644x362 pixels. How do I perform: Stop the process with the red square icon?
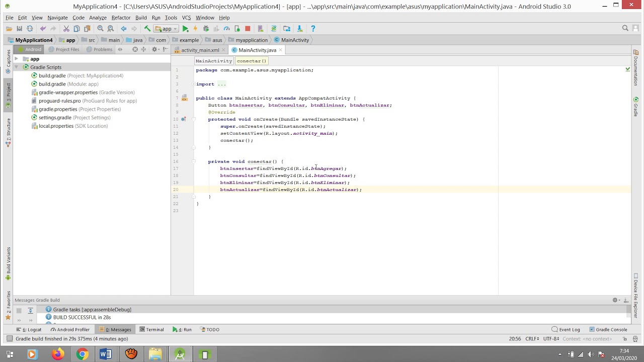click(x=248, y=29)
